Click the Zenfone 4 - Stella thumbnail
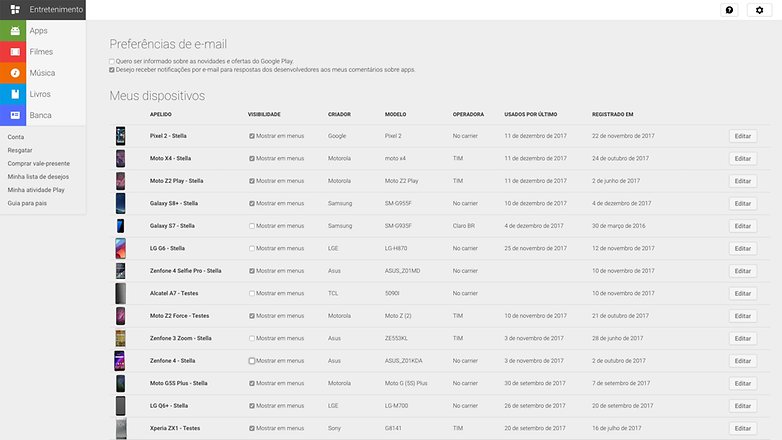The width and height of the screenshot is (782, 440). tap(120, 361)
